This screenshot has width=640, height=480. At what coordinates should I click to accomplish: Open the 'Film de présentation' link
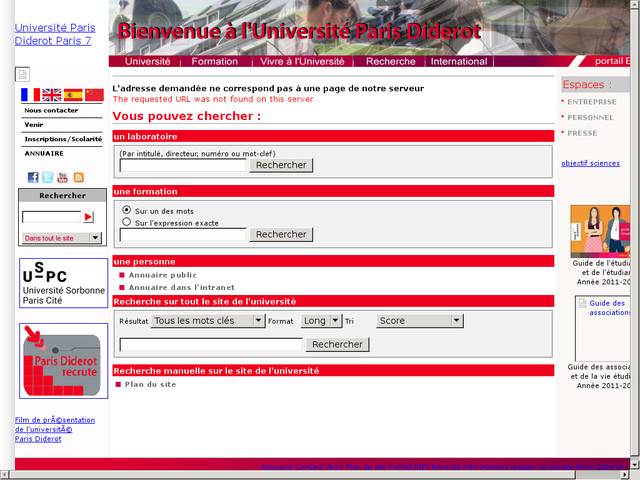coord(55,429)
